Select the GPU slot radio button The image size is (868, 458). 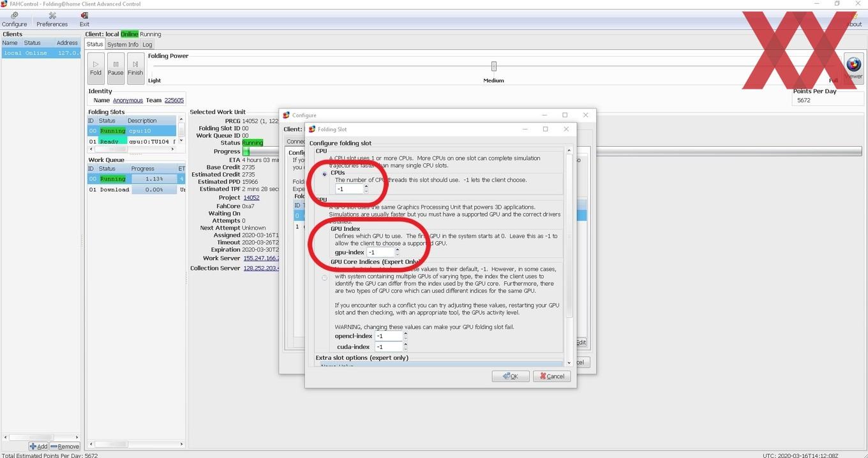coord(325,278)
